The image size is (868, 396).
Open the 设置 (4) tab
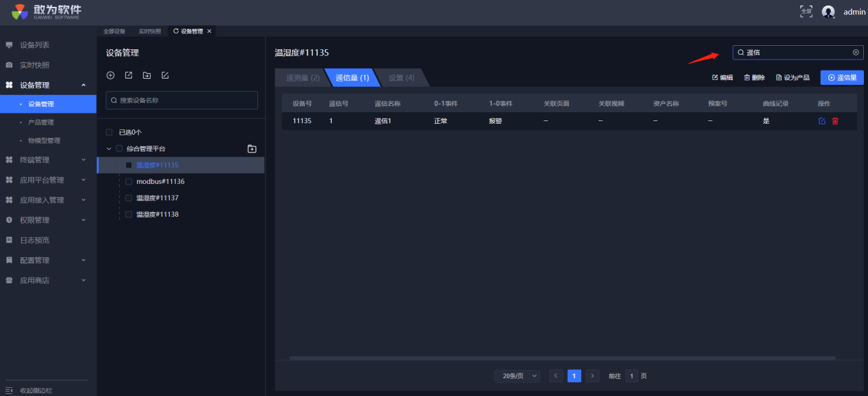(401, 78)
